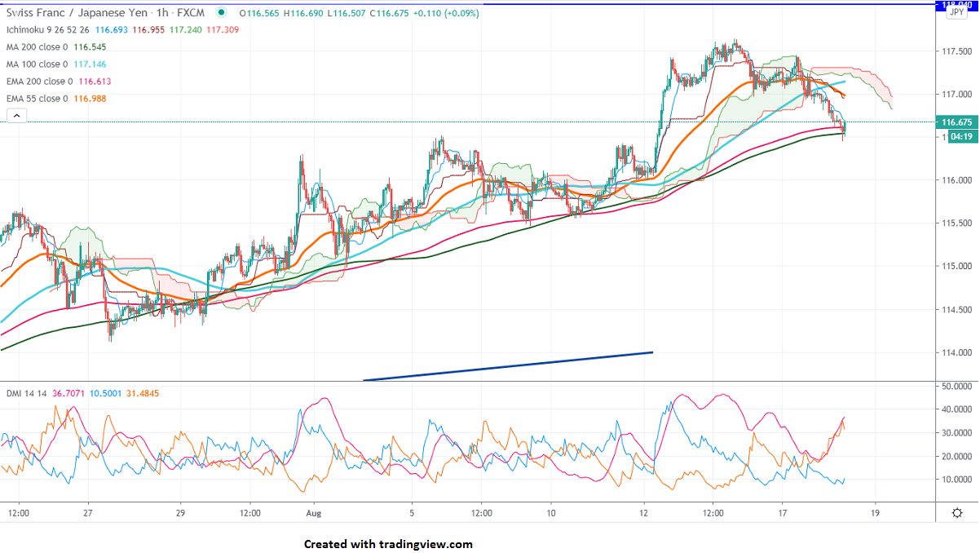Click the Ichimoku blue value 116.693
The width and height of the screenshot is (980, 553).
(x=113, y=29)
